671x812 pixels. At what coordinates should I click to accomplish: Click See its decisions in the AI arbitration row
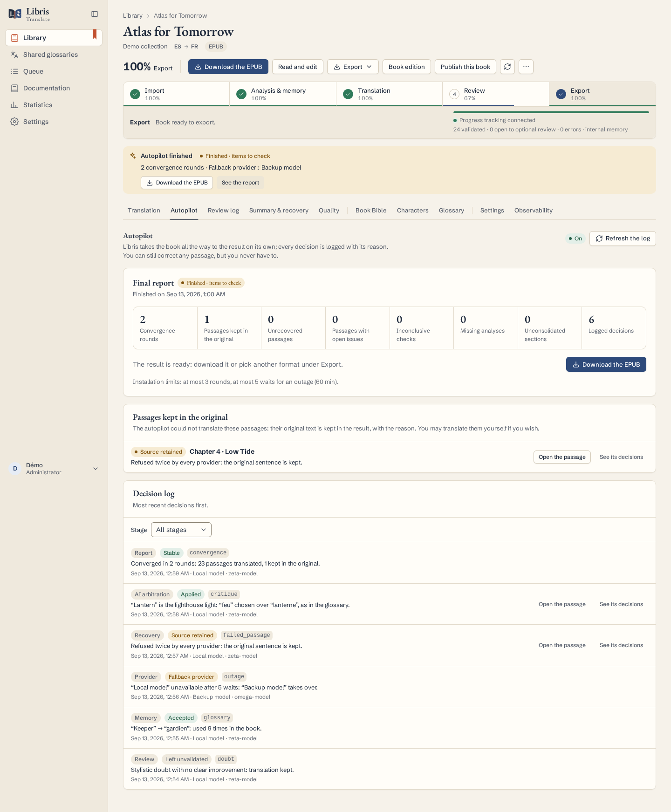click(621, 604)
